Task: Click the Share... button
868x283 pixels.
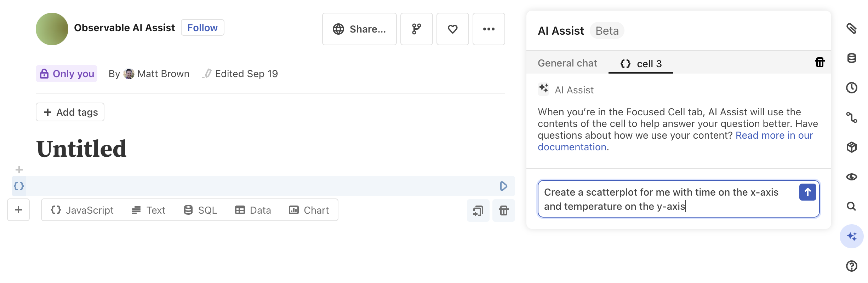Action: pos(359,29)
